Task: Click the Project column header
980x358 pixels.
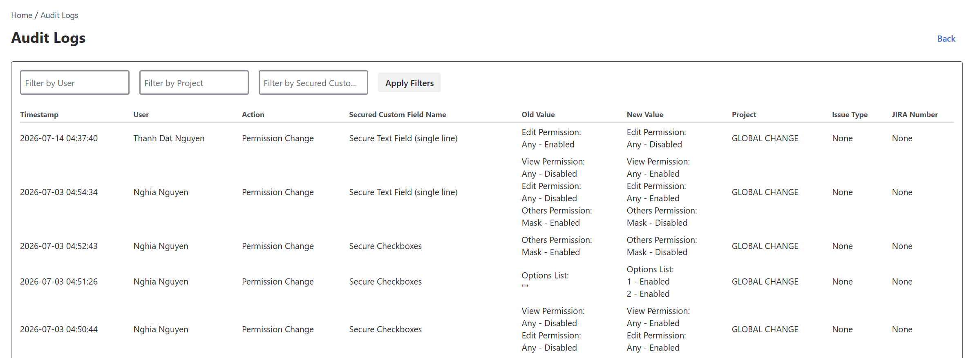Action: click(744, 115)
